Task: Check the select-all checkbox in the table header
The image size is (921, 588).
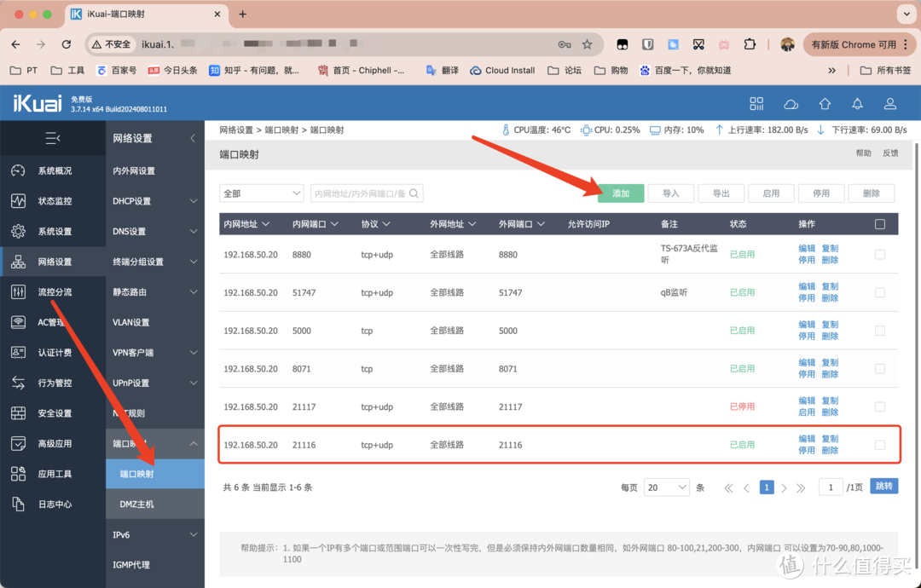Action: point(881,223)
